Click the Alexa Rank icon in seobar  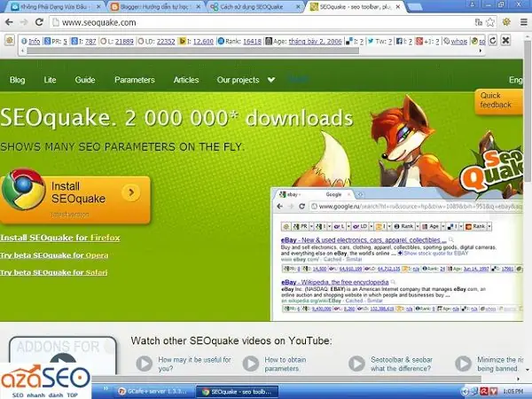[221, 42]
